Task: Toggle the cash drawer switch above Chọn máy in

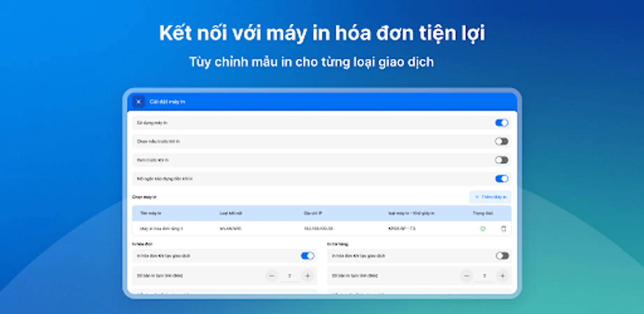Action: click(x=501, y=179)
